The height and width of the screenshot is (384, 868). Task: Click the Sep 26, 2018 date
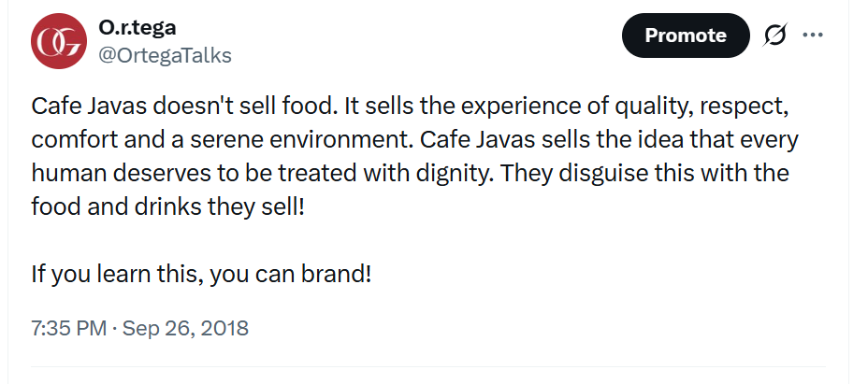pyautogui.click(x=185, y=328)
